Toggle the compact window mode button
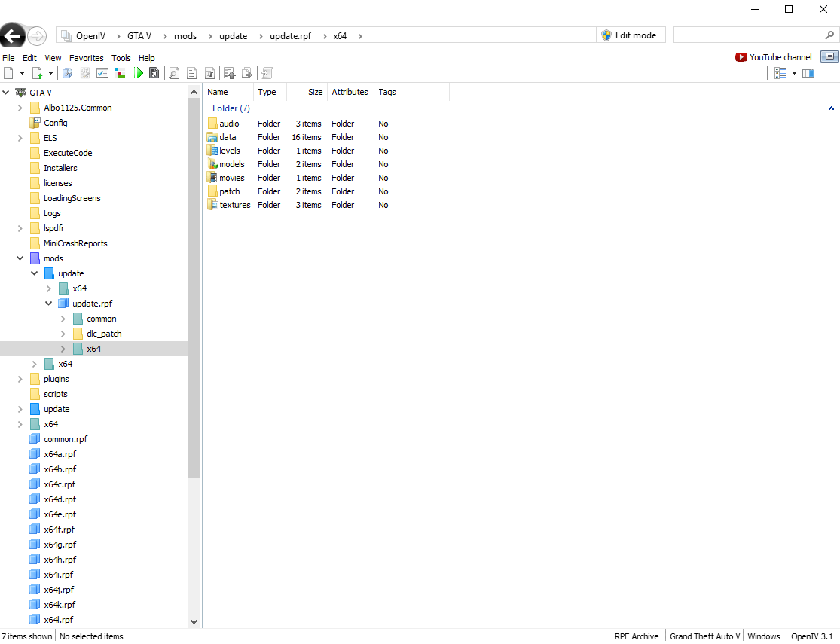This screenshot has width=840, height=644. (829, 56)
